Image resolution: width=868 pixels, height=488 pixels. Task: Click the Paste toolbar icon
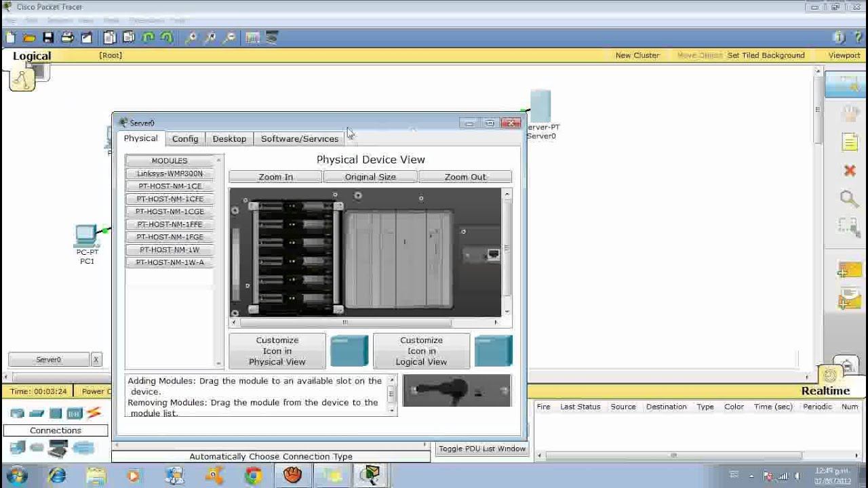pyautogui.click(x=128, y=38)
